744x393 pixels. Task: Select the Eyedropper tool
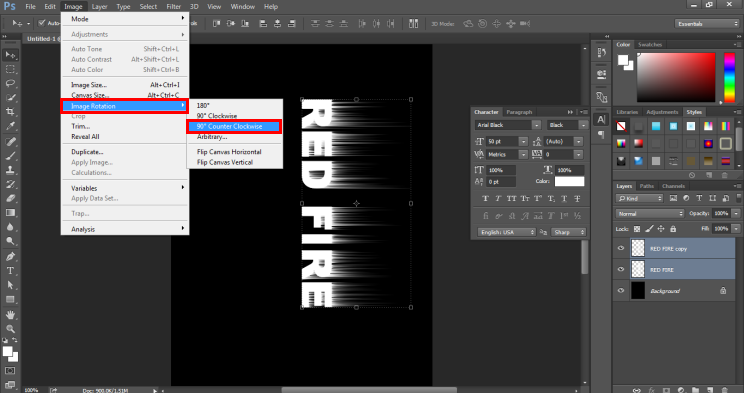coord(10,126)
